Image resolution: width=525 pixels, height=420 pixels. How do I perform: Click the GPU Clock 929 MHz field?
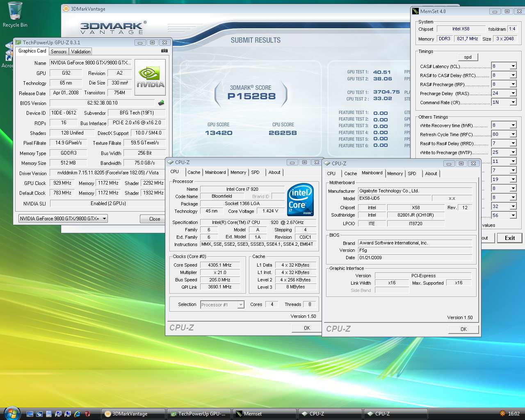(x=62, y=183)
